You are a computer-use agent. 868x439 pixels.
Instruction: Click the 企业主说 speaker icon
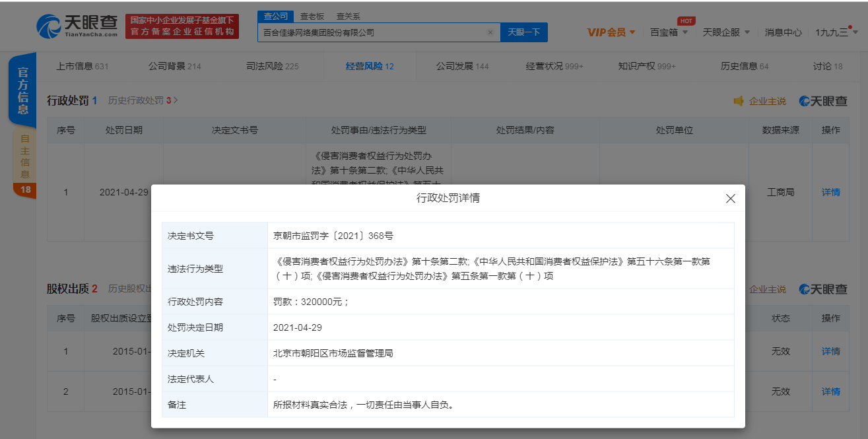(x=739, y=101)
